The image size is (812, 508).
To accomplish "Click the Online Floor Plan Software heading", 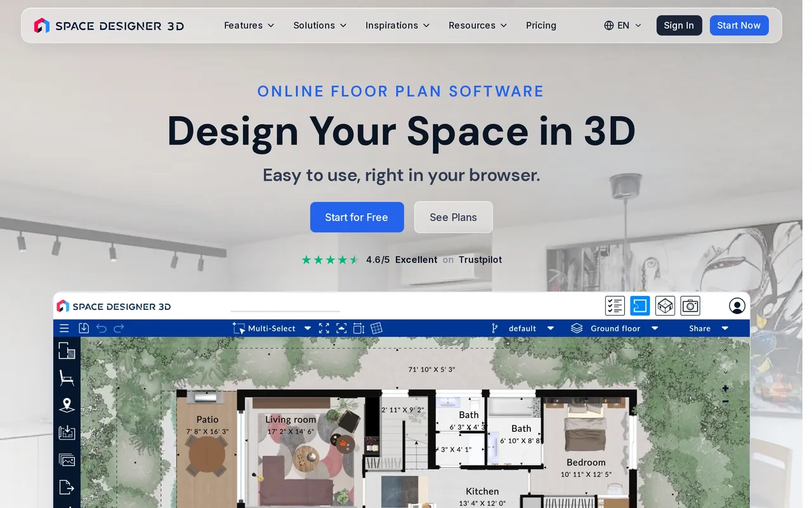I will pos(401,91).
